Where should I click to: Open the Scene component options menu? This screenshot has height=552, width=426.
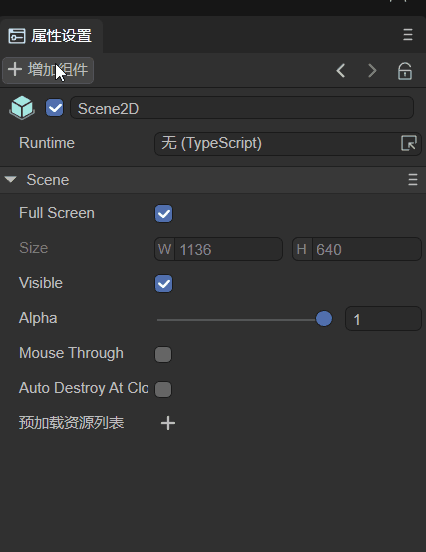click(413, 180)
